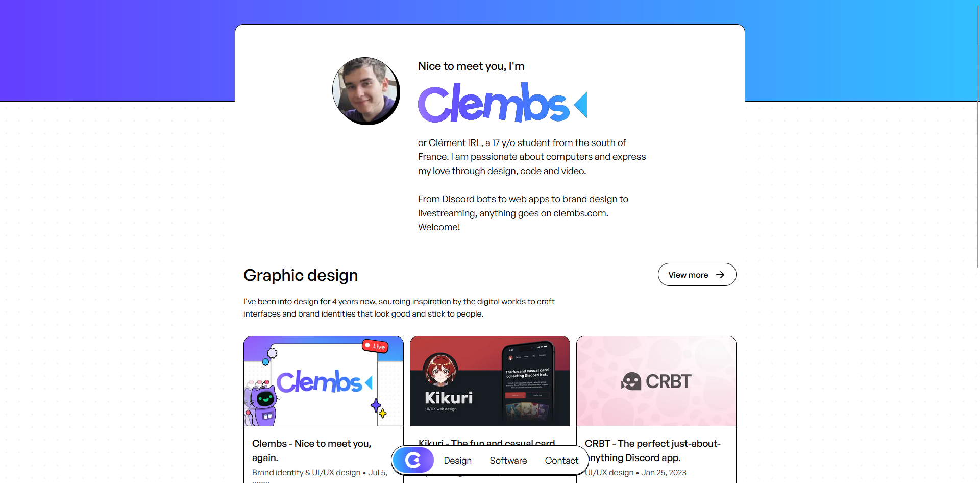Click the page vertical scrollbar
The width and height of the screenshot is (980, 483).
pos(978,134)
